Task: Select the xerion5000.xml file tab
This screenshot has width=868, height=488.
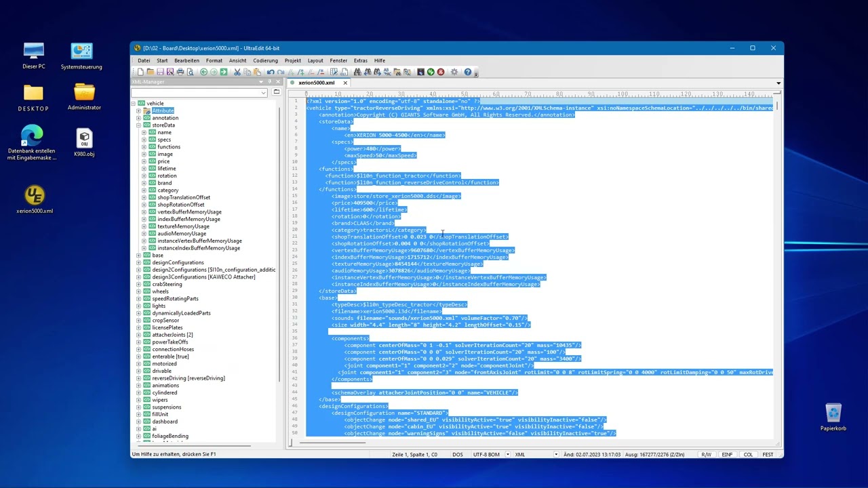Action: click(x=316, y=83)
